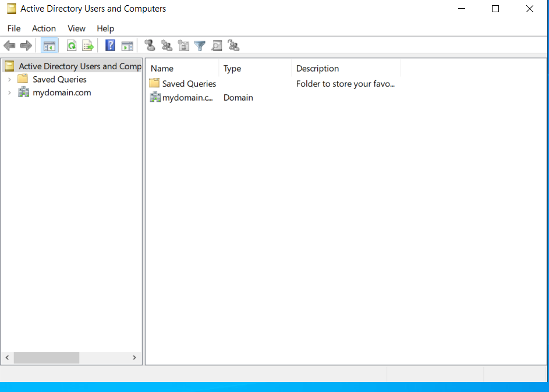Expand the mydomain.com tree node
The image size is (549, 392).
pos(9,92)
